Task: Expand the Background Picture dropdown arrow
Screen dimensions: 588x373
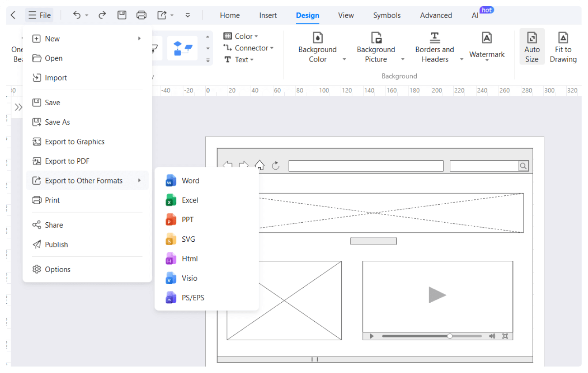Action: [x=403, y=59]
